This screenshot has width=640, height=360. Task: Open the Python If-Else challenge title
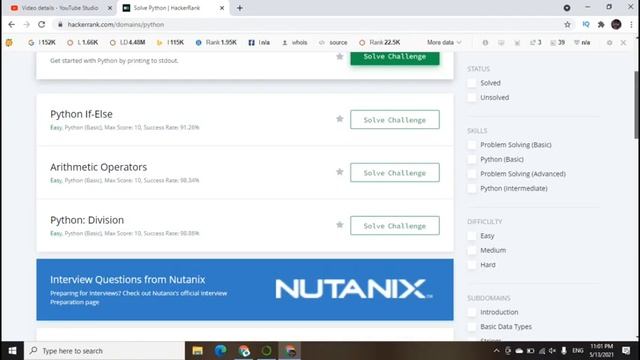pyautogui.click(x=81, y=114)
